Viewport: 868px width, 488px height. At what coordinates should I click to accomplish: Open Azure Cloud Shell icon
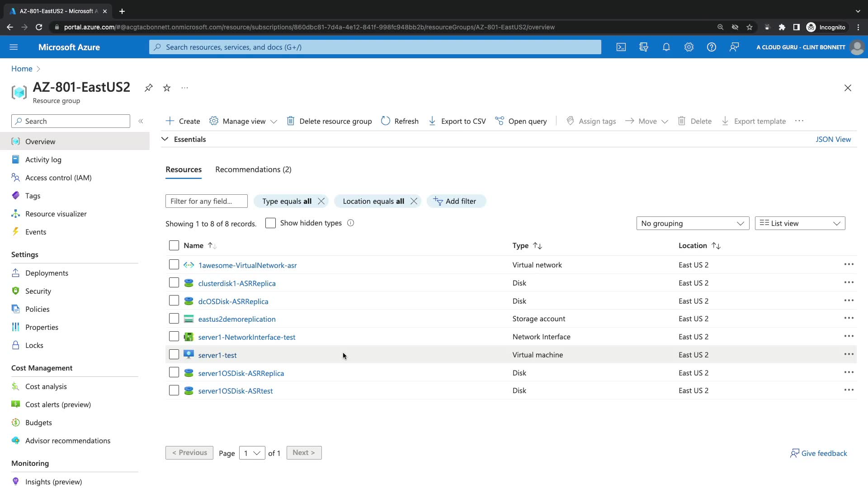[x=621, y=47]
